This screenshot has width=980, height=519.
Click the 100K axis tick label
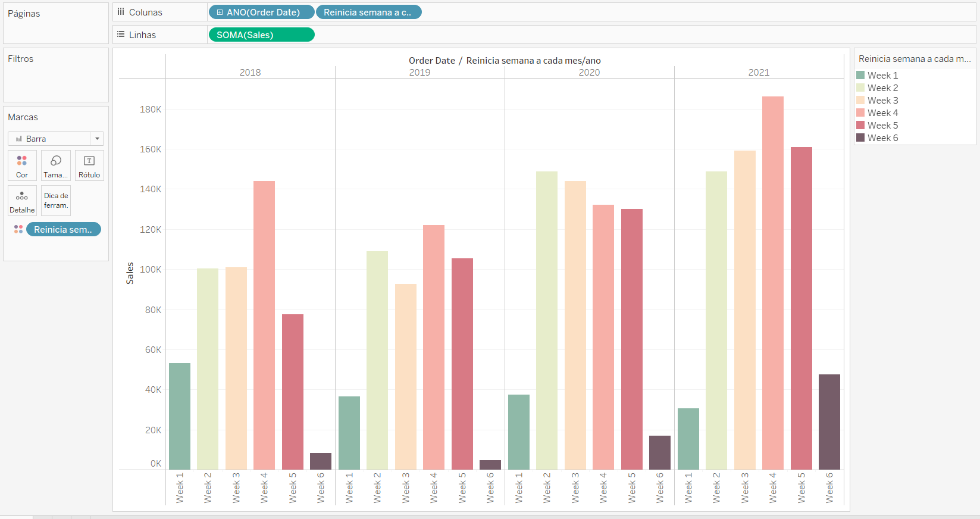coord(151,269)
